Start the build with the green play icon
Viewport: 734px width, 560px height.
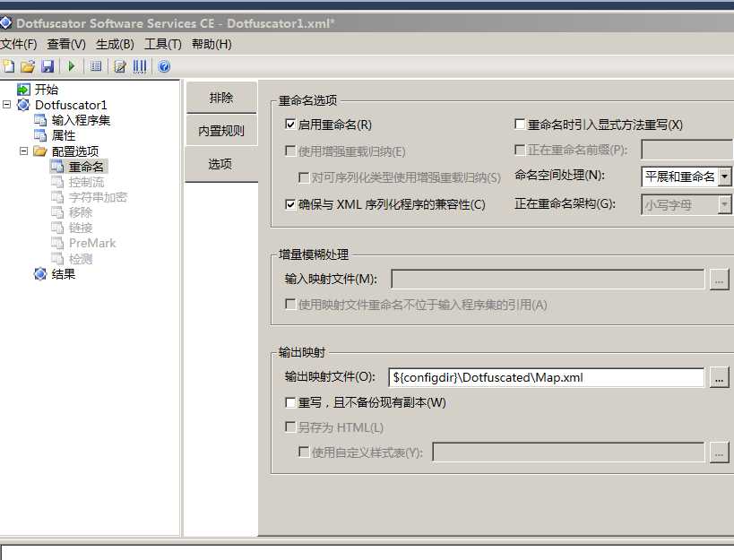(72, 66)
